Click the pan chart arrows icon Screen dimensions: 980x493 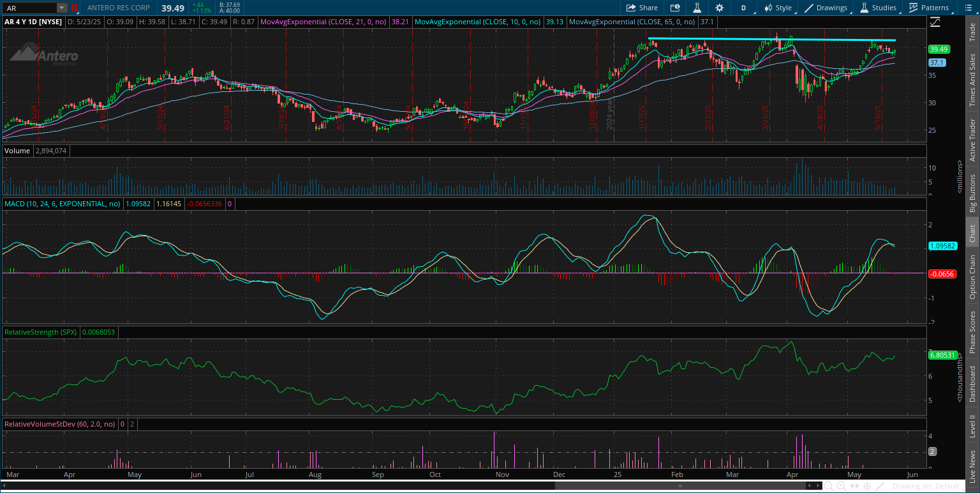pos(855,486)
